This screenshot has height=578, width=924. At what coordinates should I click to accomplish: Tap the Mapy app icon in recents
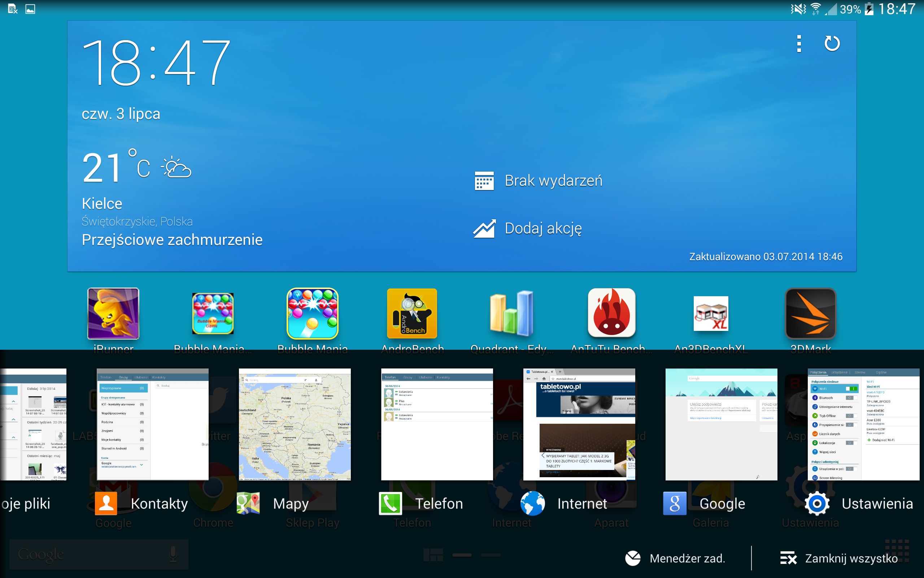click(248, 504)
